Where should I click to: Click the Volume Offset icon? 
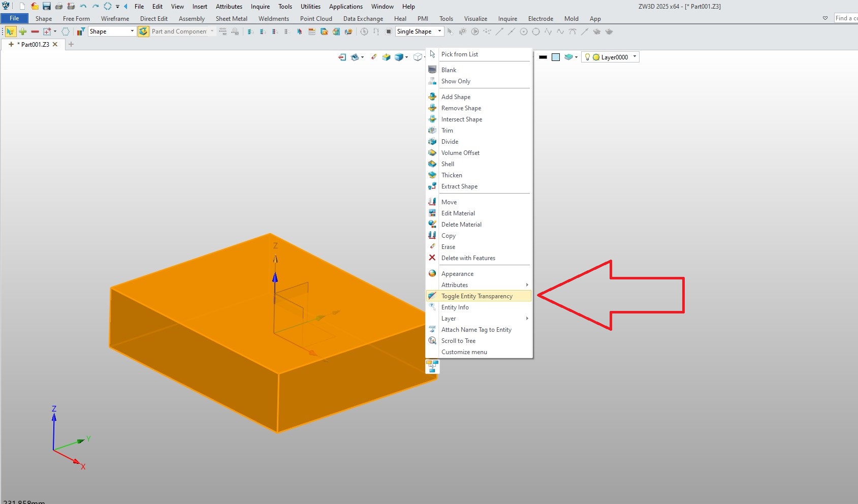432,152
